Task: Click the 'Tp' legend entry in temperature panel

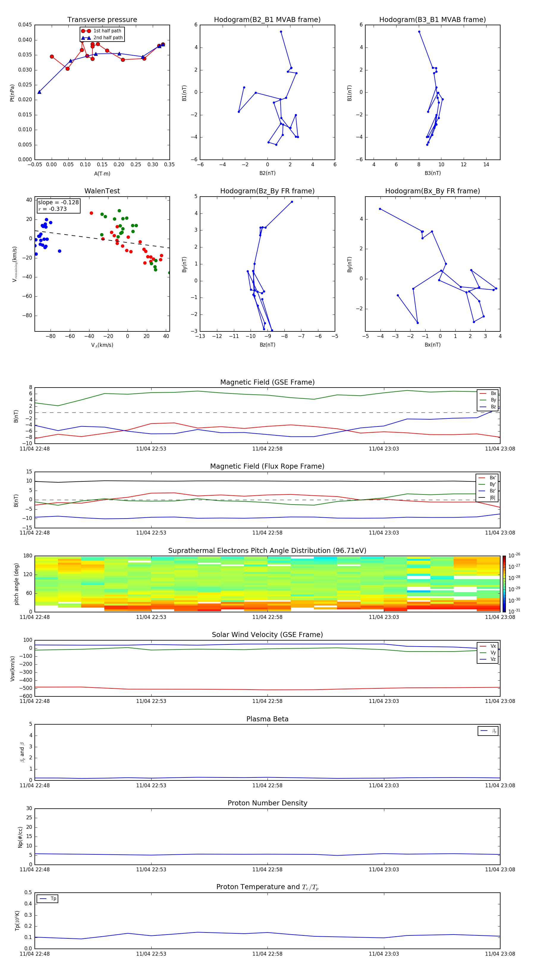Action: click(x=48, y=899)
